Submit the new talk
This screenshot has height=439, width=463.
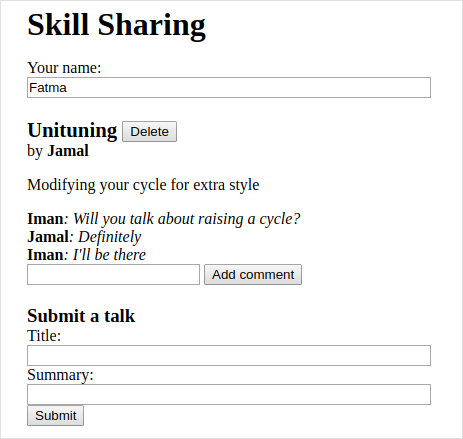(55, 416)
